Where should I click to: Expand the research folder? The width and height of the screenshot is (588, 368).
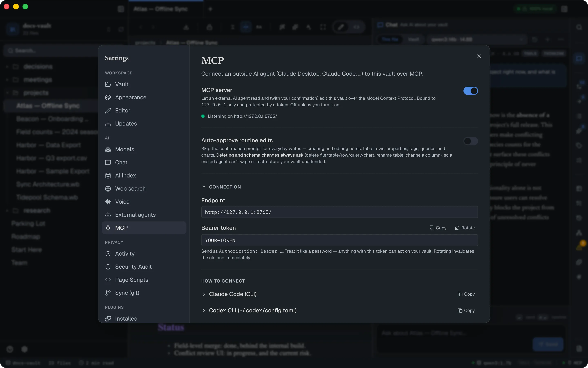37,211
